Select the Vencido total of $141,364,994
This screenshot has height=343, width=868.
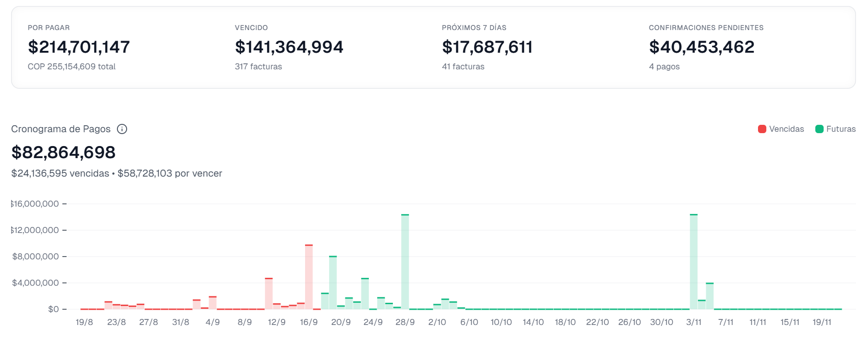click(289, 47)
